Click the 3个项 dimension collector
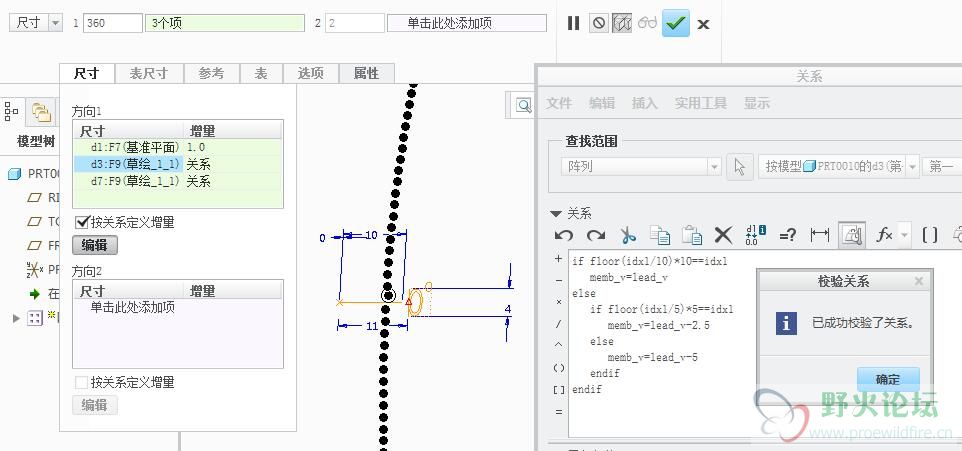 pos(225,23)
